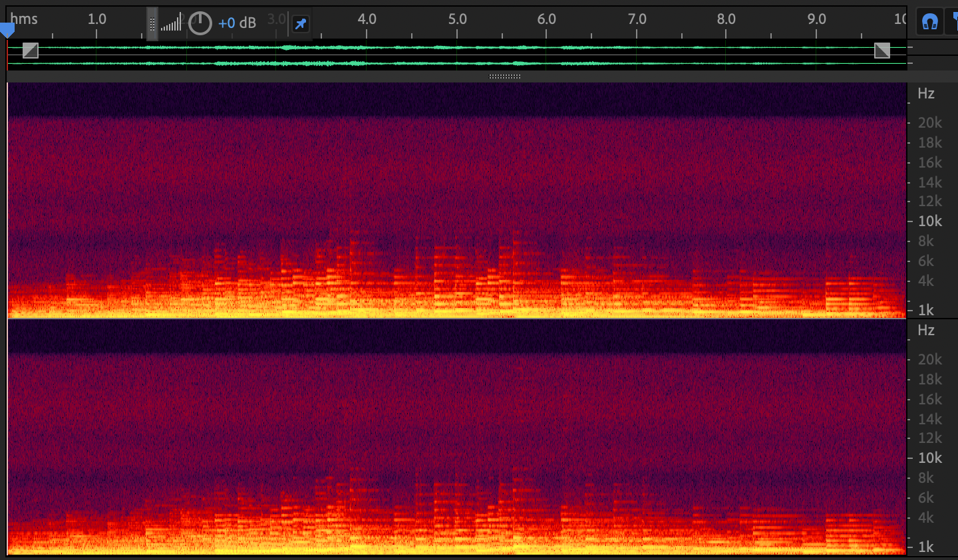Click the 6.0 mark on time ruler
The image size is (958, 560).
pyautogui.click(x=546, y=19)
